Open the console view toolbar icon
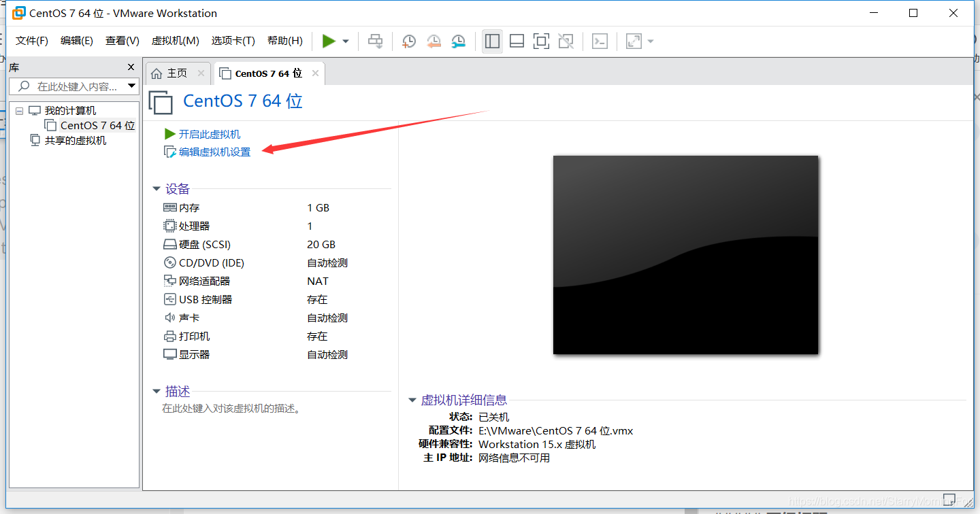This screenshot has height=514, width=980. (x=600, y=41)
